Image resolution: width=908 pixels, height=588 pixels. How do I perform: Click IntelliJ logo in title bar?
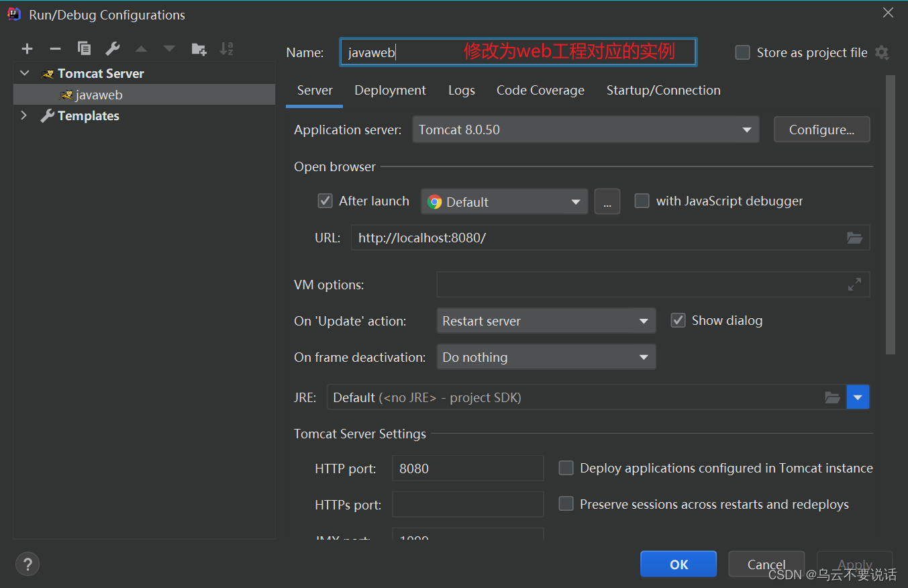click(x=14, y=13)
